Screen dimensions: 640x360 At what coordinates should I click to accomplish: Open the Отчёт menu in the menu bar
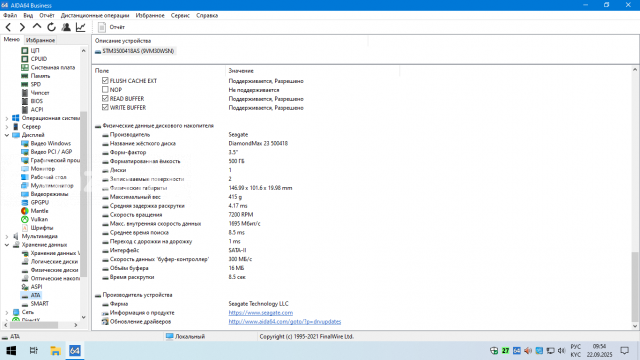pyautogui.click(x=47, y=16)
